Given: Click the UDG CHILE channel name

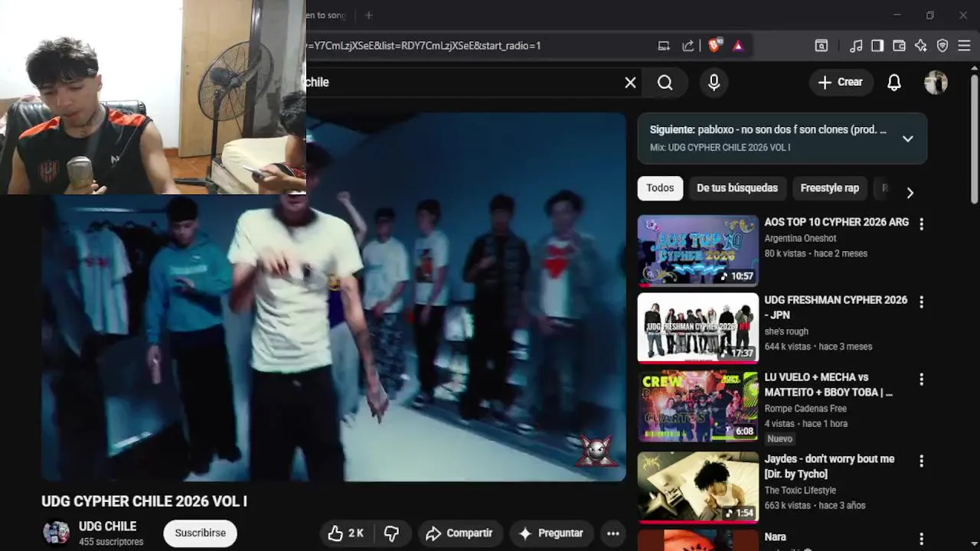Looking at the screenshot, I should coord(107,527).
